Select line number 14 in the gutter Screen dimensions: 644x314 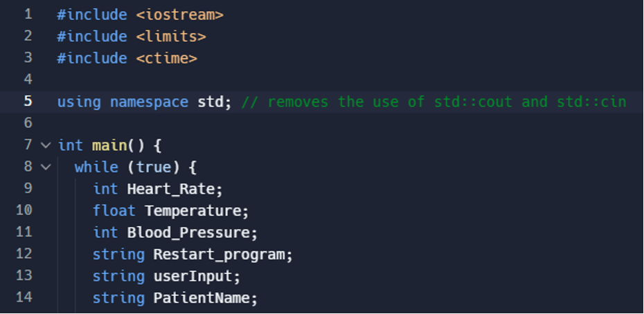tap(24, 298)
